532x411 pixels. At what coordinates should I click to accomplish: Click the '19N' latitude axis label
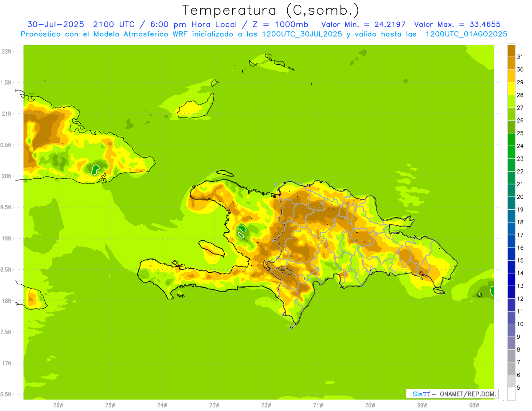(6, 239)
